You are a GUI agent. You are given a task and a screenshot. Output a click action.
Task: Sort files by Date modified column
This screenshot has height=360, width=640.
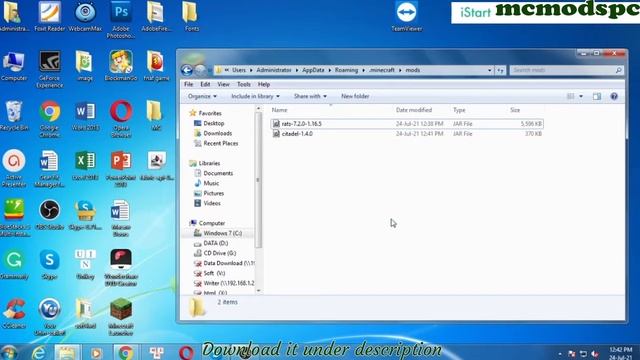click(x=414, y=110)
